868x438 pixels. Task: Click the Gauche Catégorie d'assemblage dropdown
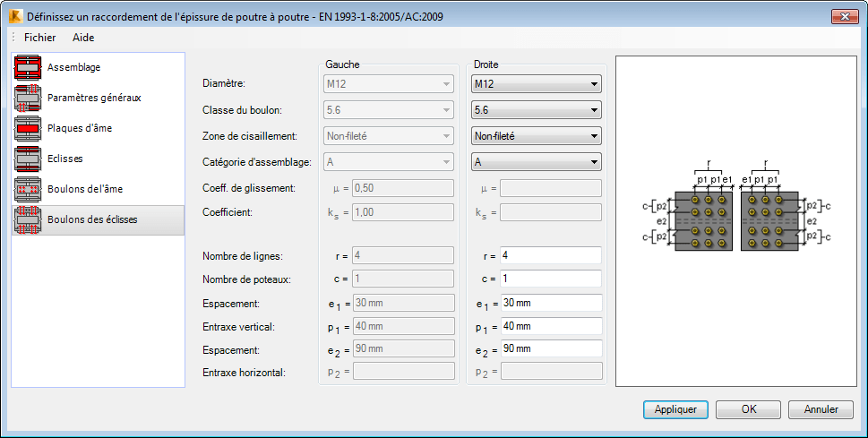tap(388, 162)
